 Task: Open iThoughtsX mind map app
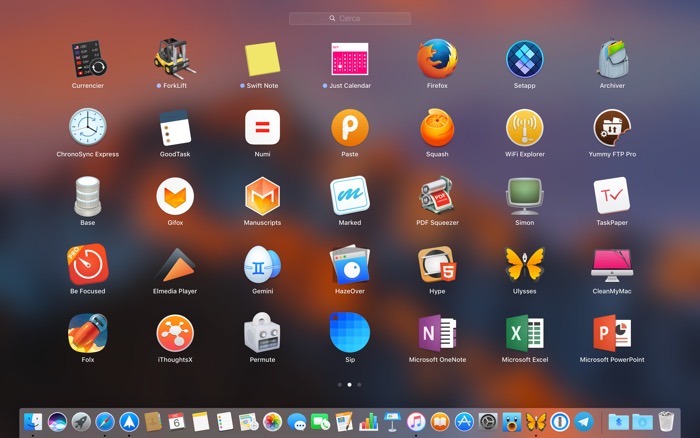[x=175, y=333]
